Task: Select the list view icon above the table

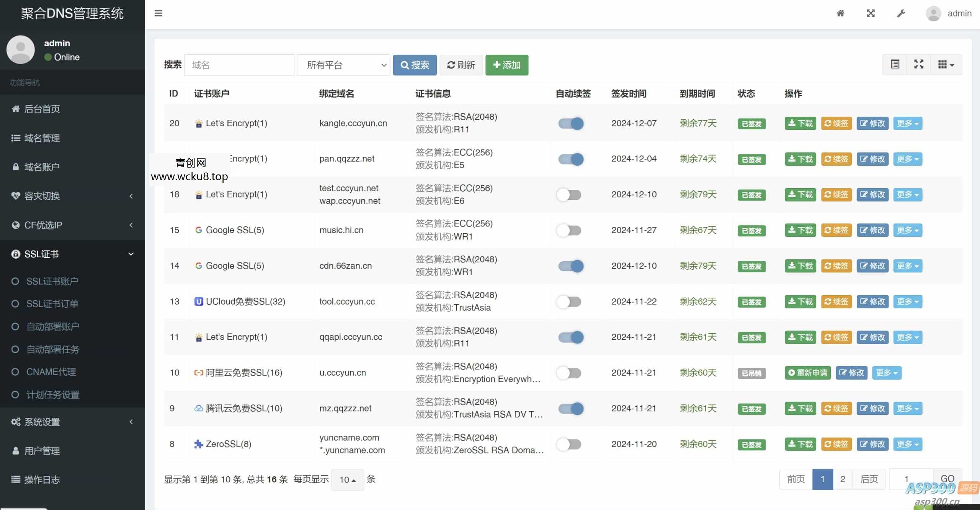Action: pos(895,64)
